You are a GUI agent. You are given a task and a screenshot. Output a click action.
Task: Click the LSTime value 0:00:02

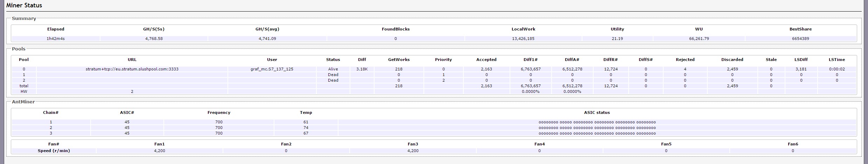(837, 69)
